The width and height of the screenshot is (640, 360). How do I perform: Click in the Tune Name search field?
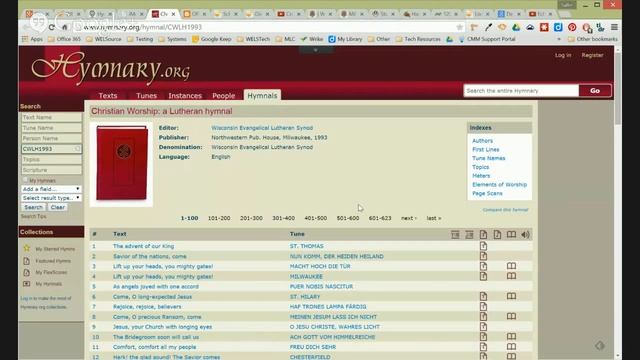pos(51,128)
